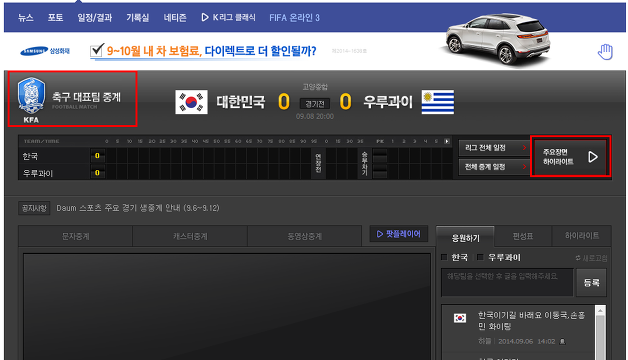Play 주요장면 하이라이트

(x=570, y=157)
